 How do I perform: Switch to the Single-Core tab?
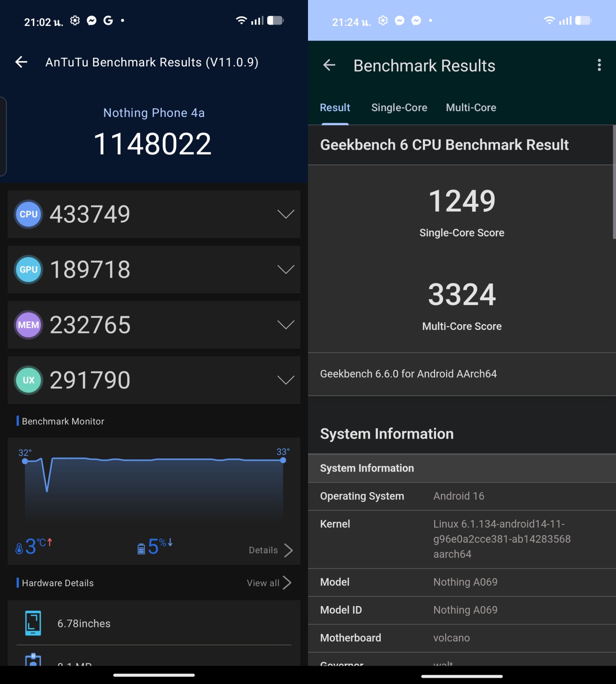click(x=399, y=107)
